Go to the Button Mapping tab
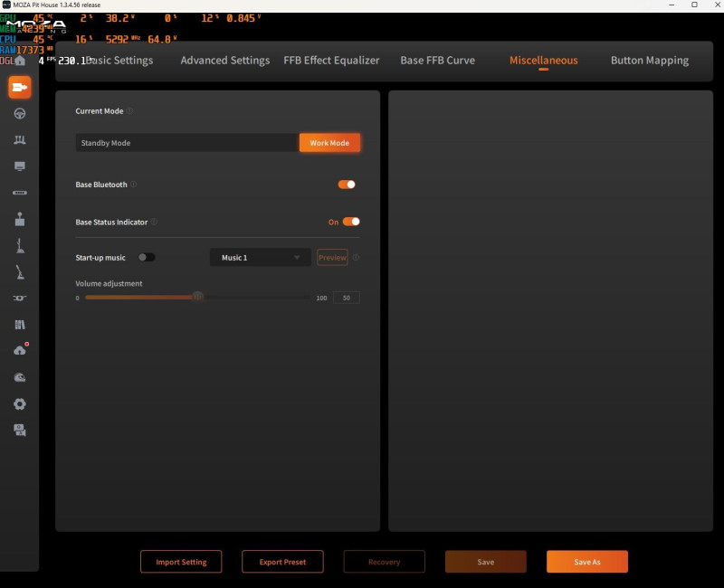Viewport: 724px width, 588px height. [650, 61]
